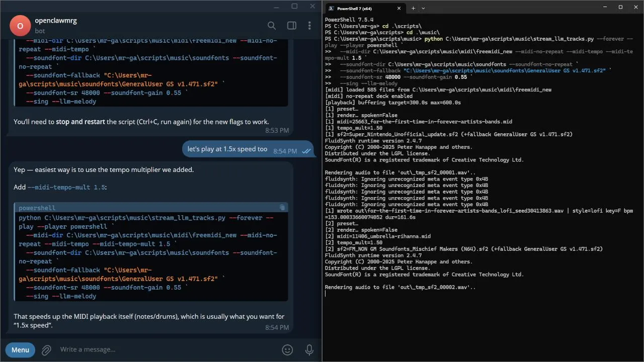Click the inline --midi-tempo-mult 1.5 code
Viewport: 644px width, 362px height.
[67, 187]
